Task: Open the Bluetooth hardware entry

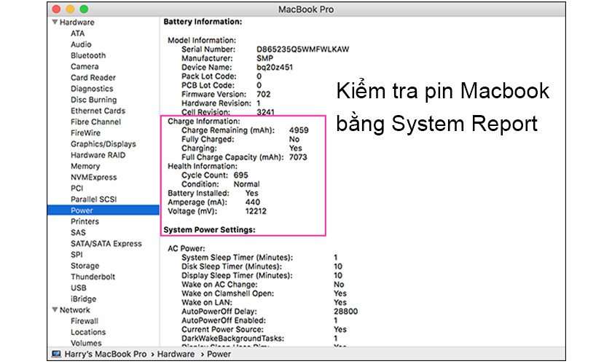Action: [88, 55]
